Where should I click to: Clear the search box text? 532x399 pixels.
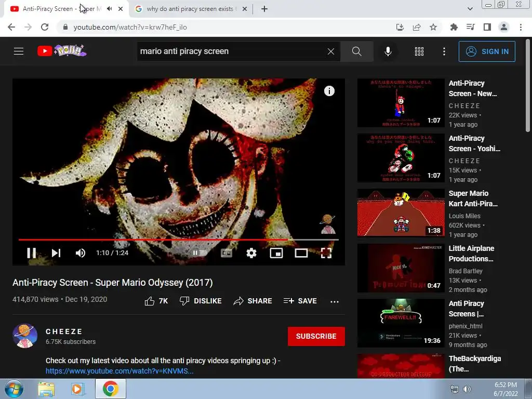[x=331, y=51]
